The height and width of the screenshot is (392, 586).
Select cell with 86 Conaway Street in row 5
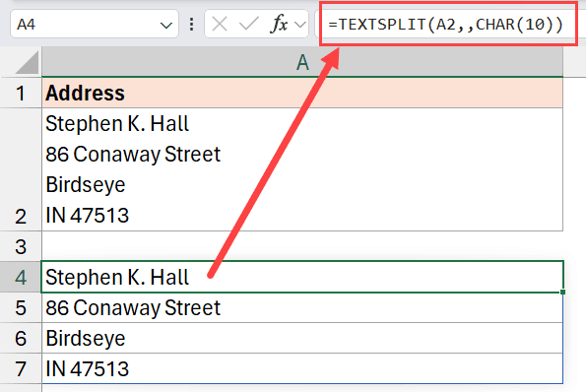coord(302,308)
